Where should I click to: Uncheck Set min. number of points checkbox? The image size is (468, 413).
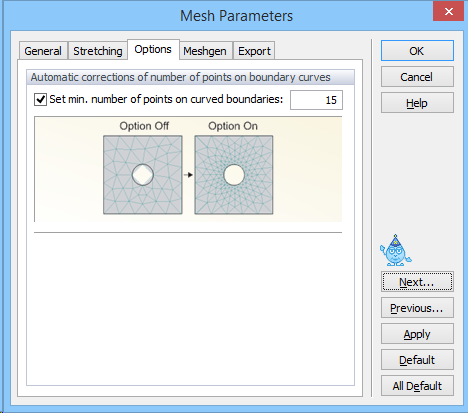pyautogui.click(x=40, y=99)
